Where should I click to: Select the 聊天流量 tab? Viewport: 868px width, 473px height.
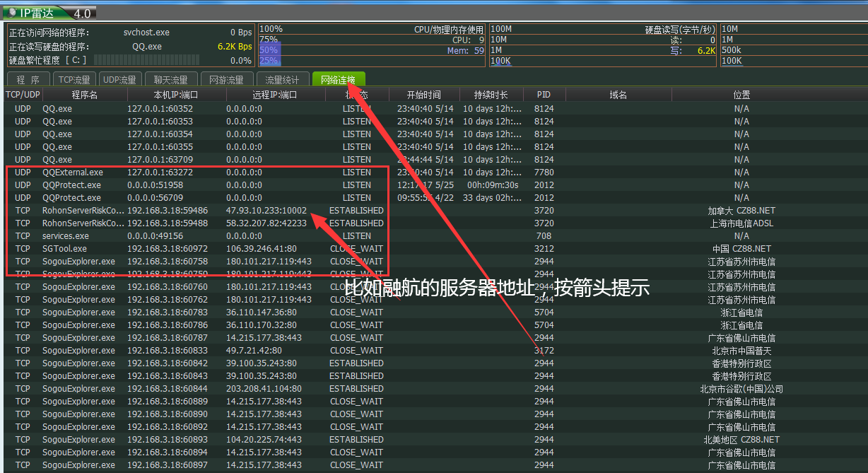pos(170,80)
